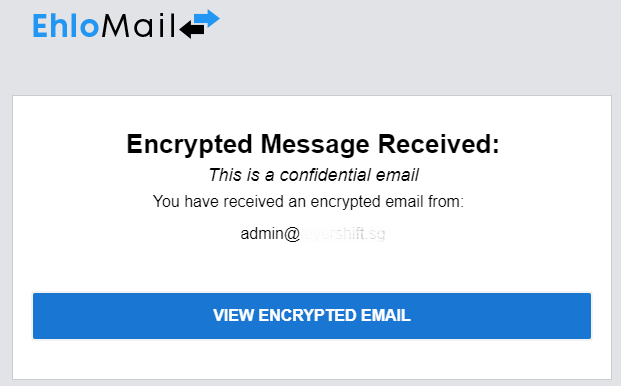Click the 'il' letters ending the Mail logo text
Image resolution: width=621 pixels, height=386 pixels.
pos(169,26)
